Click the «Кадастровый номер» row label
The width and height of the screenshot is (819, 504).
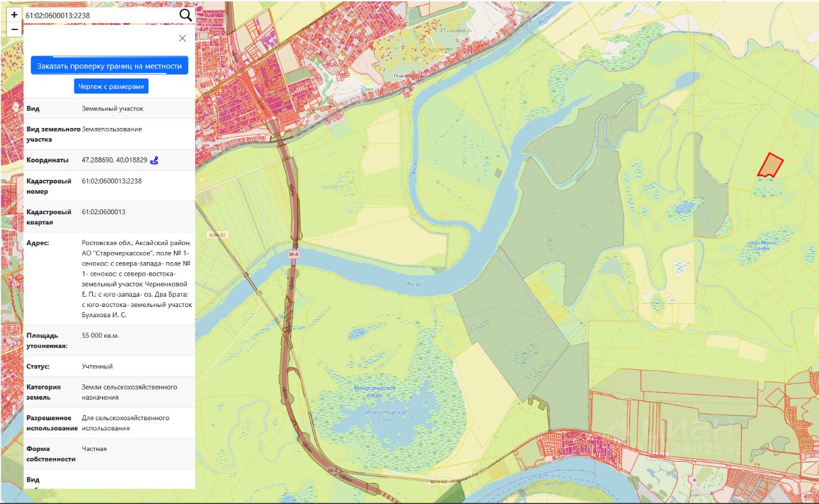coord(49,186)
